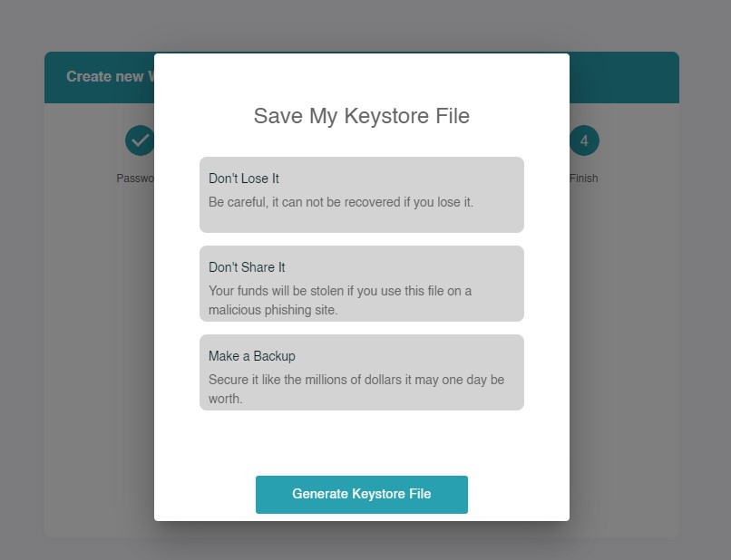
Task: Select the step 4 circle icon
Action: tap(584, 140)
